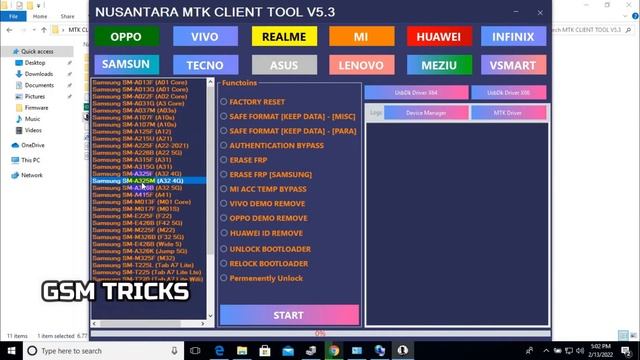Select the OPPO brand button
Viewport: 640px width, 360px height.
[127, 37]
